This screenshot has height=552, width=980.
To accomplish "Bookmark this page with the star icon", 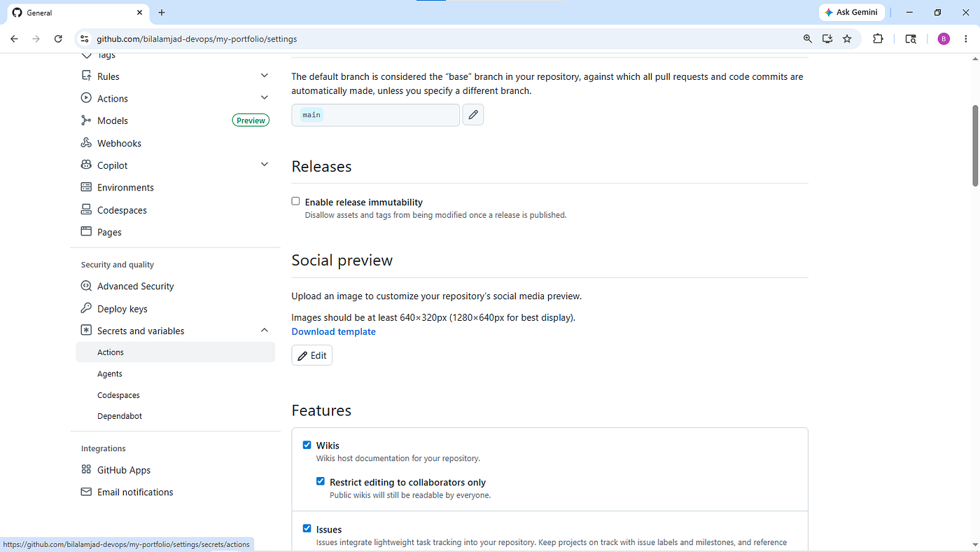I will [847, 39].
